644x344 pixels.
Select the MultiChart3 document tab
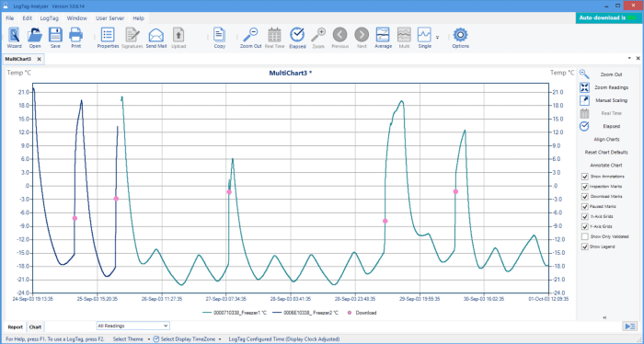[x=18, y=59]
